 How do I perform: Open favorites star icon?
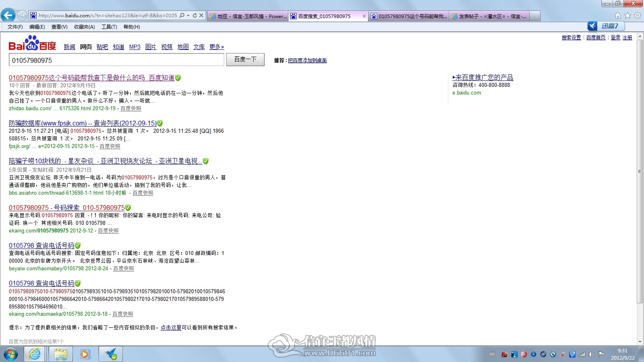[x=627, y=16]
